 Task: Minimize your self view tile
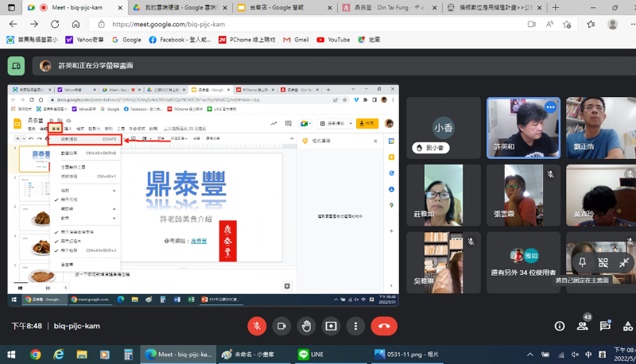[624, 262]
